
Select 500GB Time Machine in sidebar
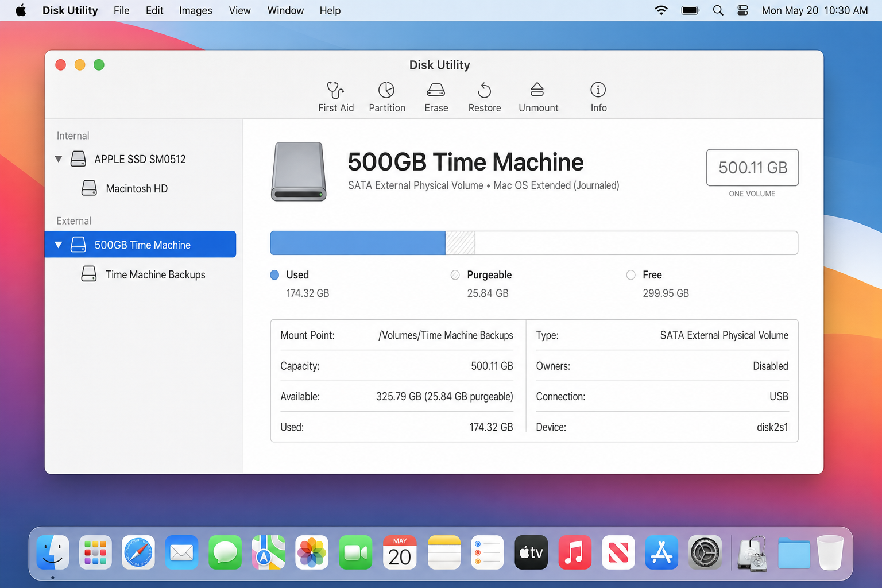tap(140, 245)
